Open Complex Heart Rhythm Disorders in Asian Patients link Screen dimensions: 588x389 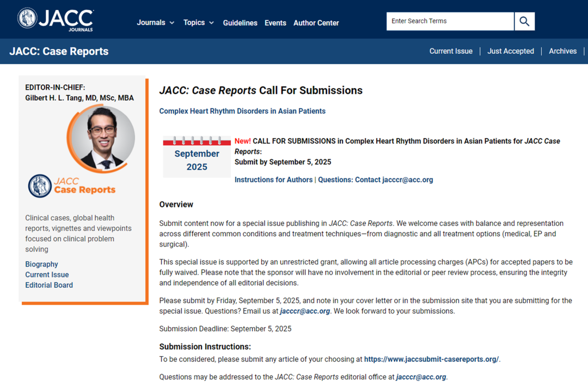[242, 111]
